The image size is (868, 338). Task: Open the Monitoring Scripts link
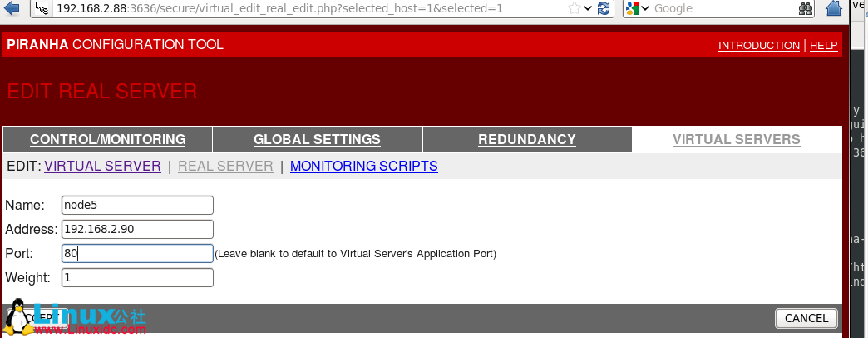tap(363, 166)
